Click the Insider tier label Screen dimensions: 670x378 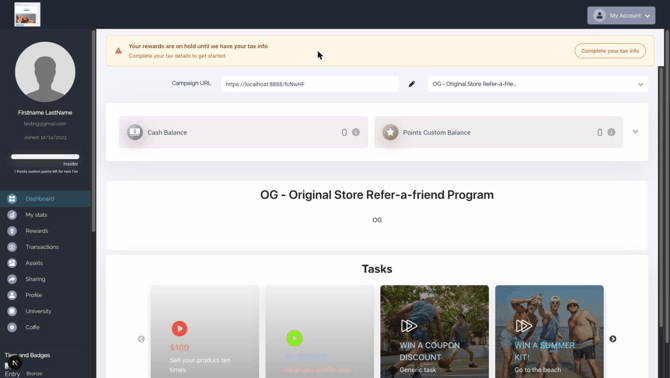pos(71,164)
